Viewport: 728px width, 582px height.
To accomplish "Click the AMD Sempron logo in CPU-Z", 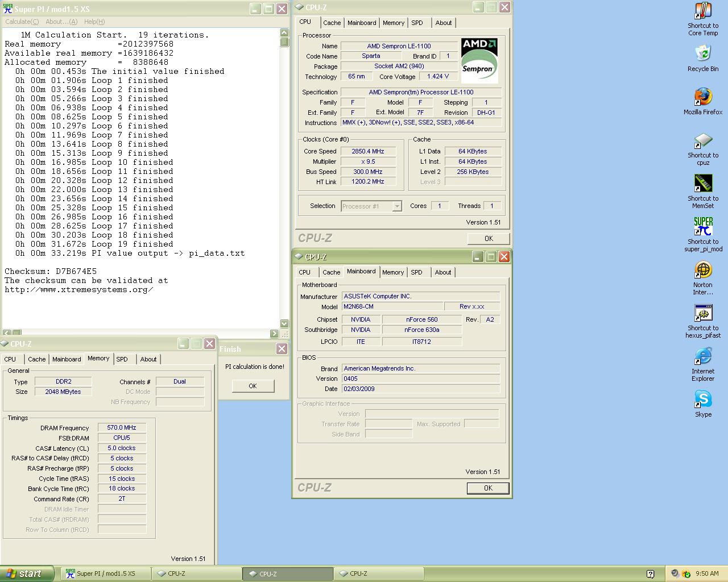I will point(479,61).
